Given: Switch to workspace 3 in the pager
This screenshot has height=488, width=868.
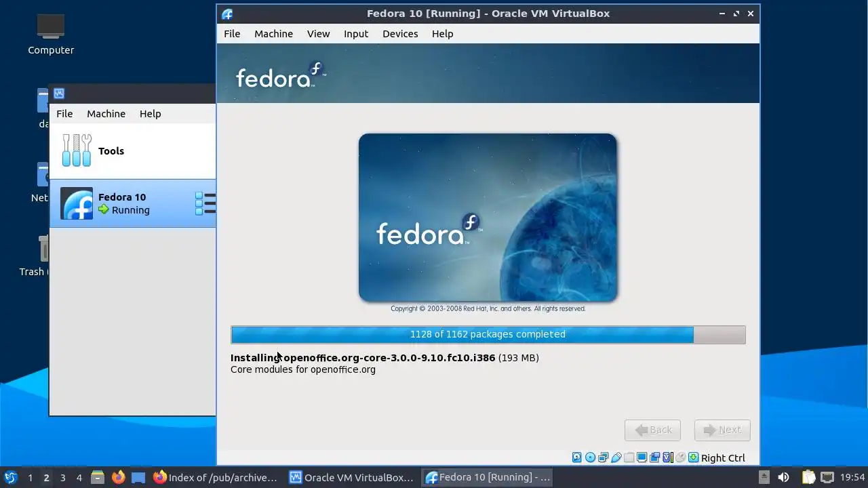Looking at the screenshot, I should coord(62,477).
